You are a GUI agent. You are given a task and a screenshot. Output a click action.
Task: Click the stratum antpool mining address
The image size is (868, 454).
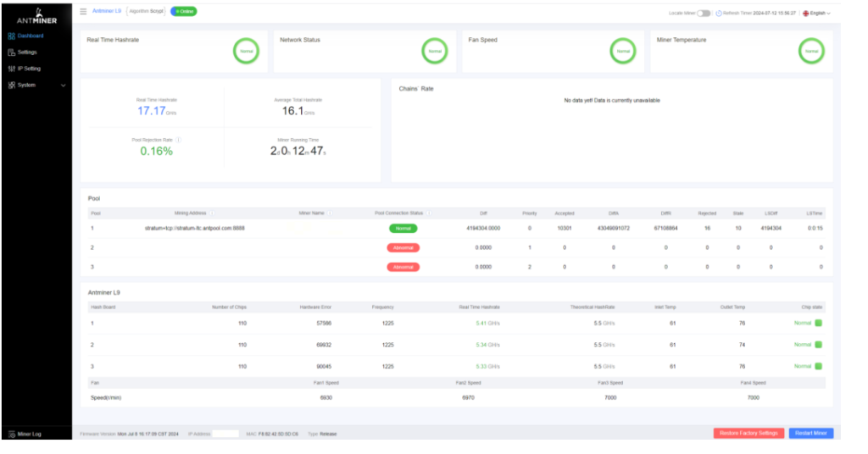(x=195, y=229)
